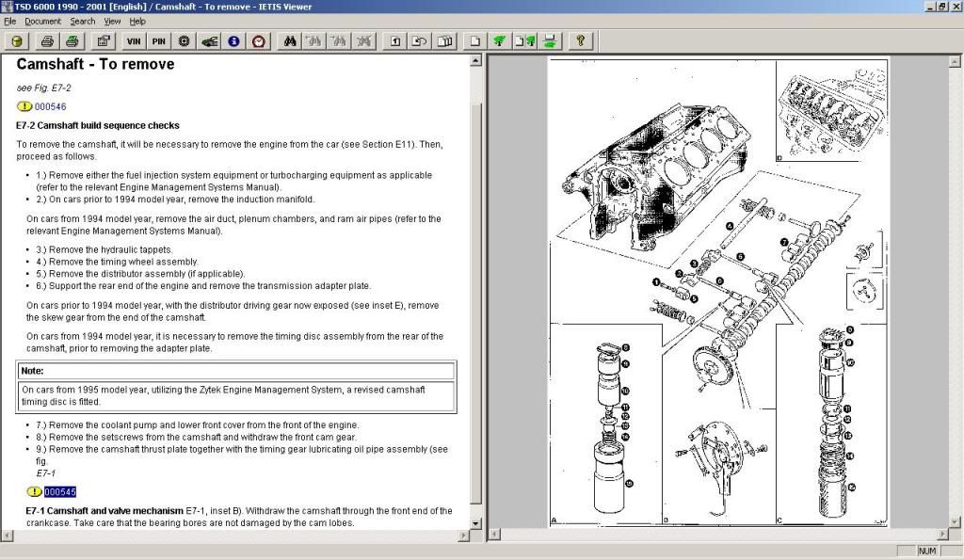This screenshot has width=964, height=560.
Task: Open highlighted figure link 000545
Action: (x=59, y=491)
